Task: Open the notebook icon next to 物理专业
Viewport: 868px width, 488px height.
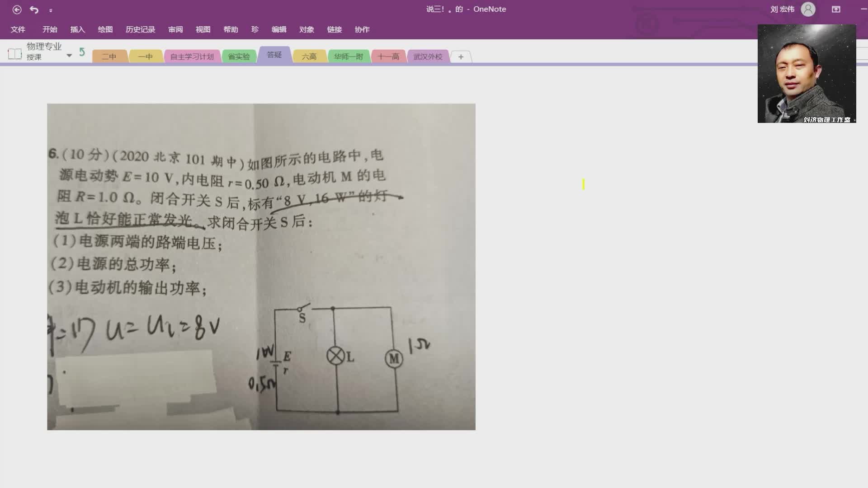Action: (x=15, y=53)
